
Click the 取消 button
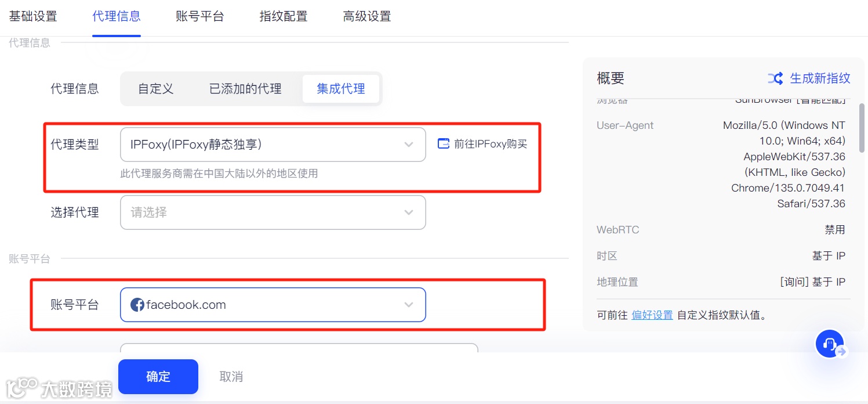(231, 377)
